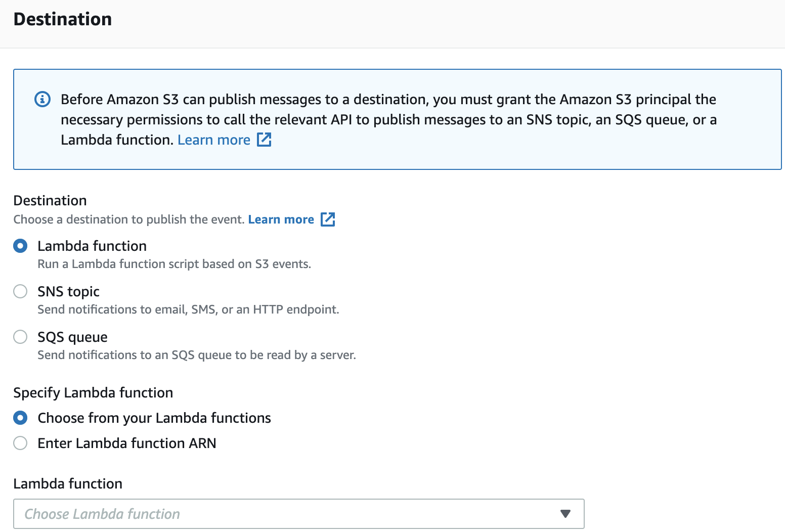
Task: Click the 'Run a Lambda function script' description
Action: tap(174, 264)
